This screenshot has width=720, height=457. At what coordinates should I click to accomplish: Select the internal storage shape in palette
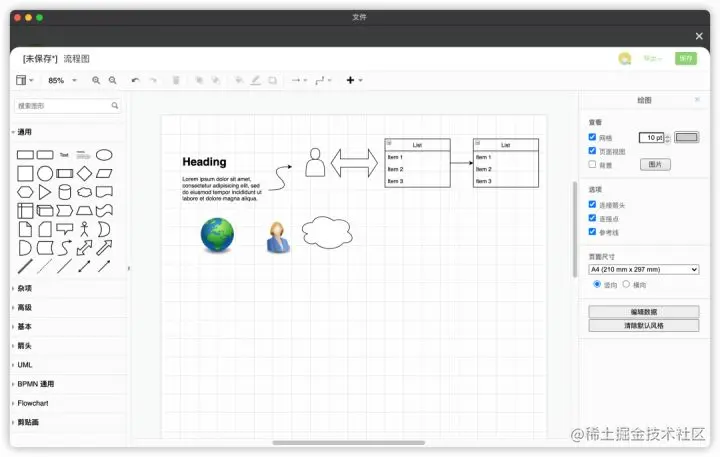pos(25,211)
